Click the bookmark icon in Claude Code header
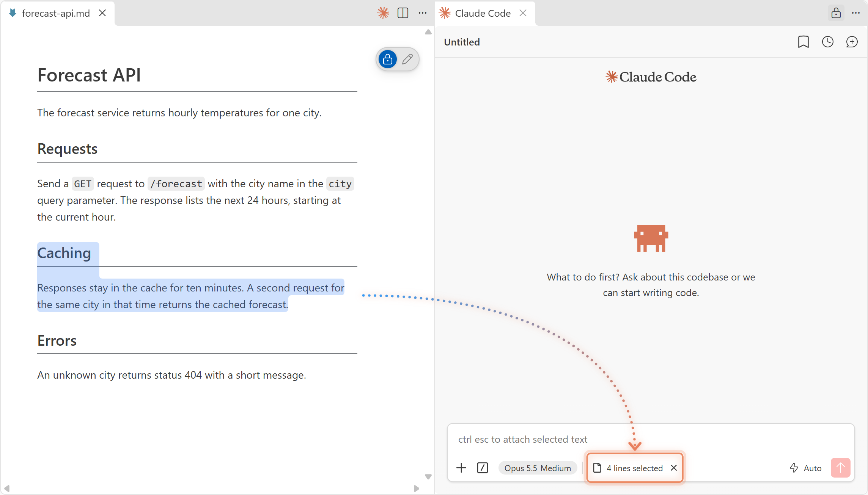The image size is (868, 495). [803, 42]
